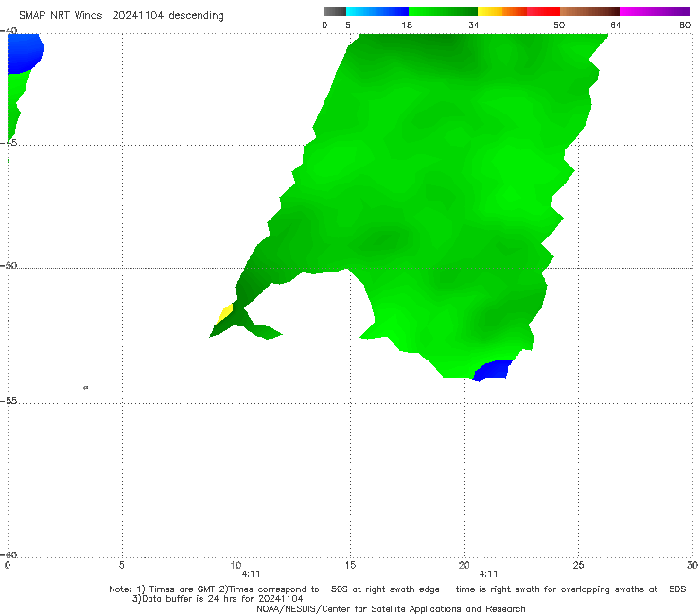Viewport: 700px width, 615px height.
Task: Click the gray segment of the color scale
Action: click(335, 11)
